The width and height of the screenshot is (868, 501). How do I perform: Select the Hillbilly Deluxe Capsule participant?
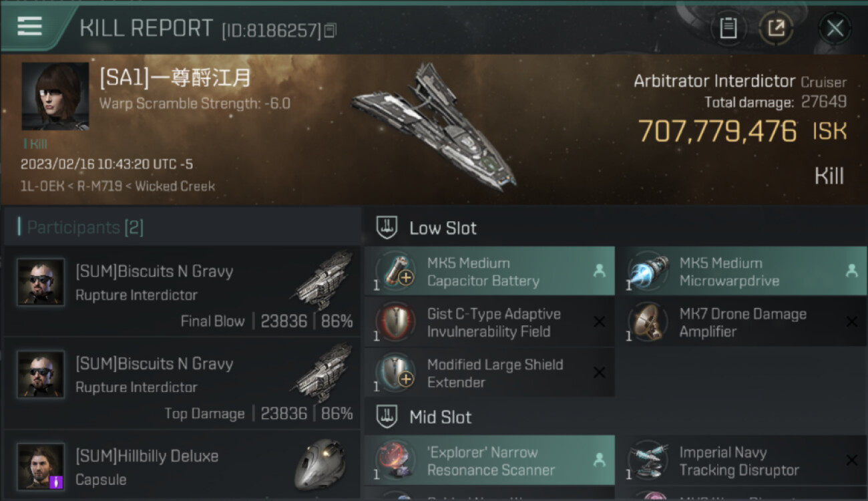point(182,466)
